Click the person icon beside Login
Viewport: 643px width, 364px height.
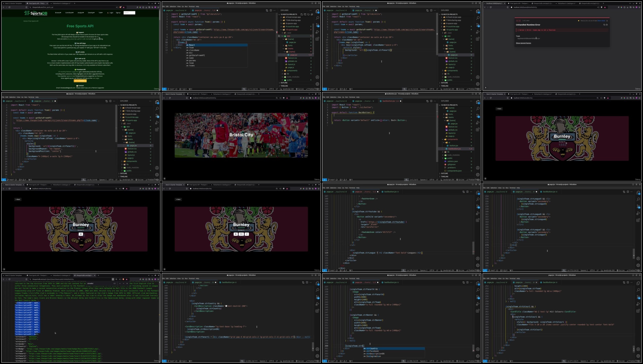click(x=108, y=13)
